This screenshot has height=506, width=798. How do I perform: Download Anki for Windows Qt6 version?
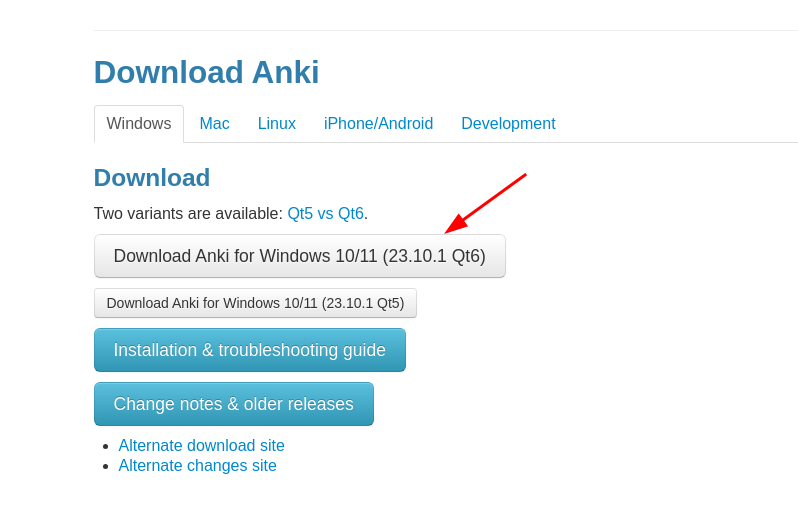pyautogui.click(x=299, y=256)
